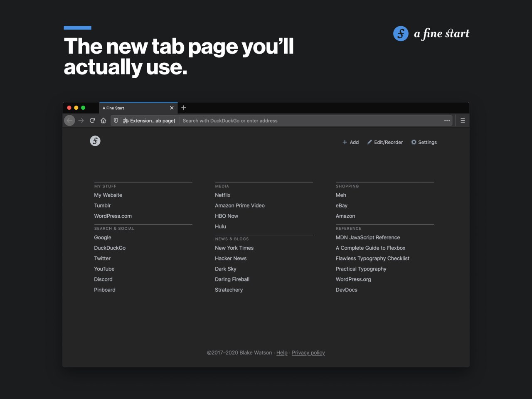
Task: Open the Amazon shopping link
Action: [x=345, y=216]
